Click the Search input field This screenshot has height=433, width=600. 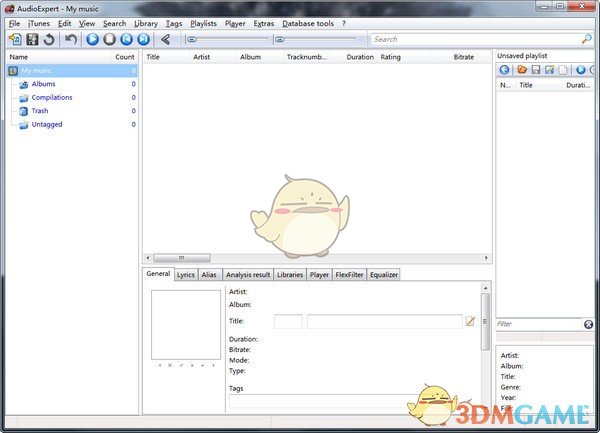click(476, 39)
